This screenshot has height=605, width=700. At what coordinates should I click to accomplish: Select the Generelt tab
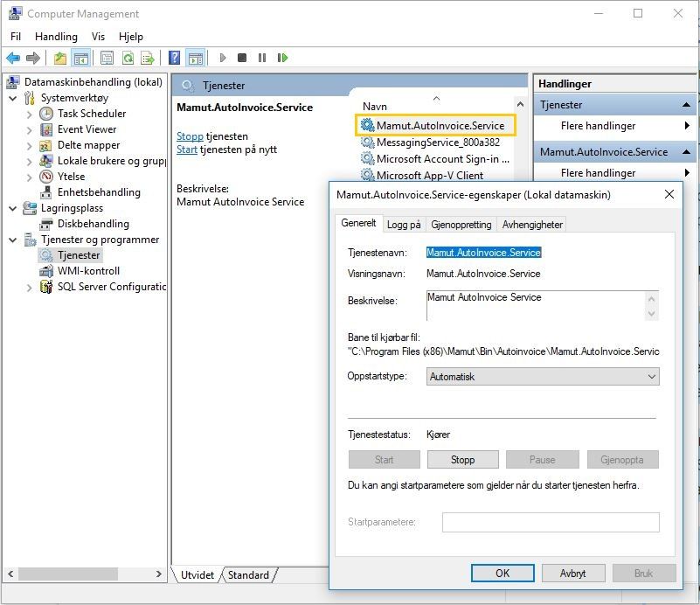tap(358, 223)
